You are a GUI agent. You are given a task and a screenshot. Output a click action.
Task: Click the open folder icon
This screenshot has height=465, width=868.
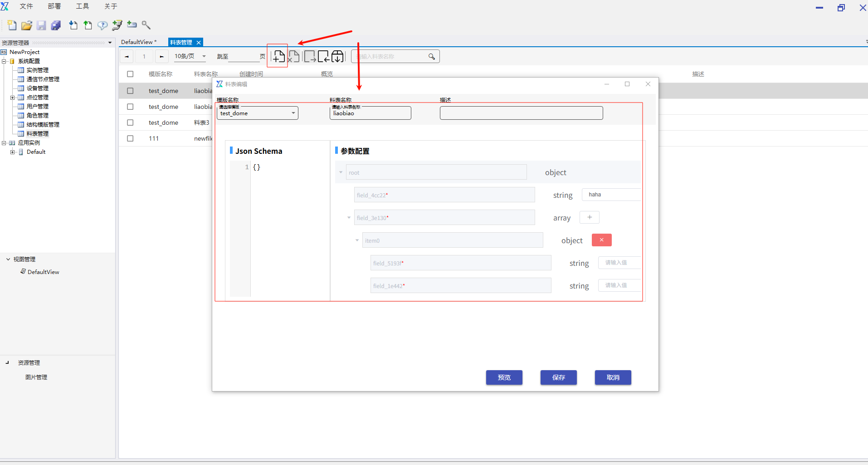[x=27, y=25]
